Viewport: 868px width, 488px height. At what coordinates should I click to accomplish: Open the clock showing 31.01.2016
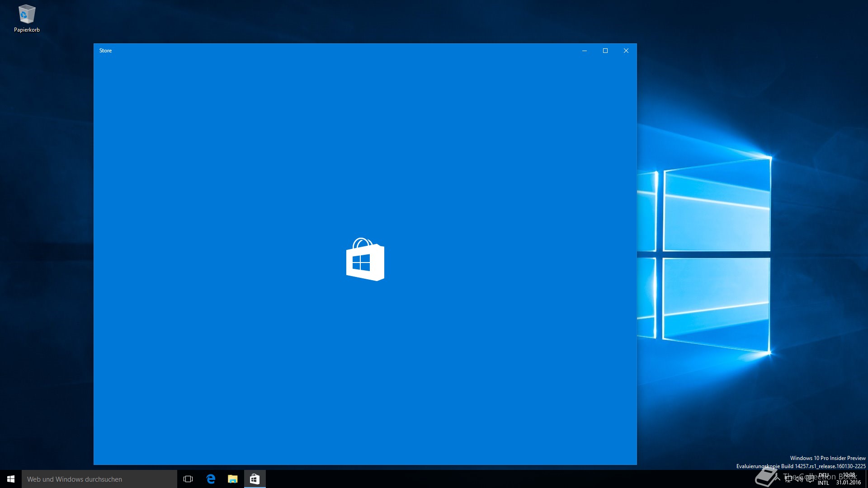point(849,479)
